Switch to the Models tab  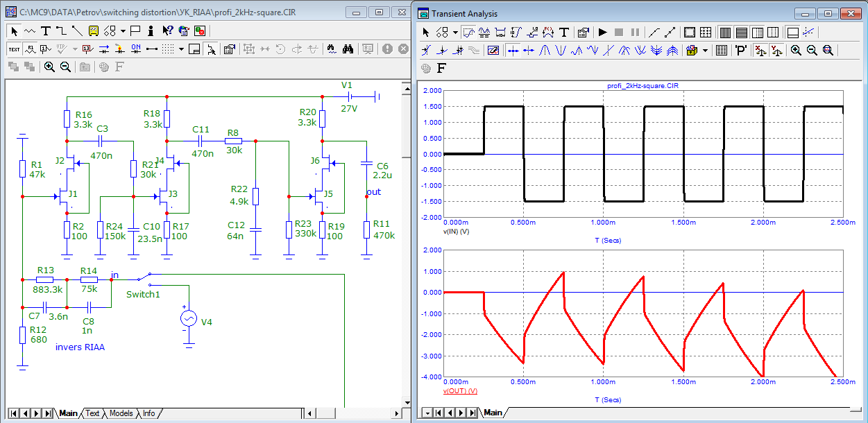121,413
